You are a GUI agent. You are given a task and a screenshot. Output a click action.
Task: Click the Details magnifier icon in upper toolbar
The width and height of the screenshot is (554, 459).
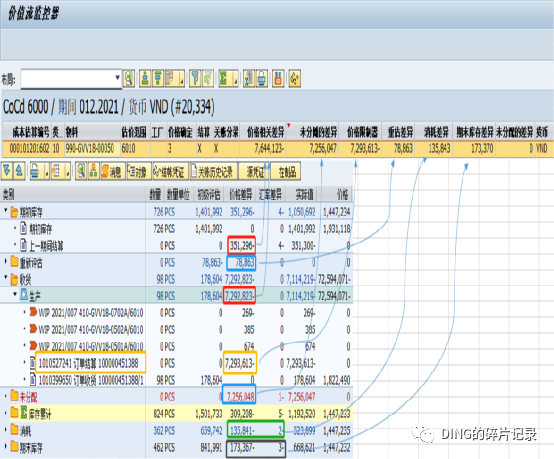coord(129,78)
